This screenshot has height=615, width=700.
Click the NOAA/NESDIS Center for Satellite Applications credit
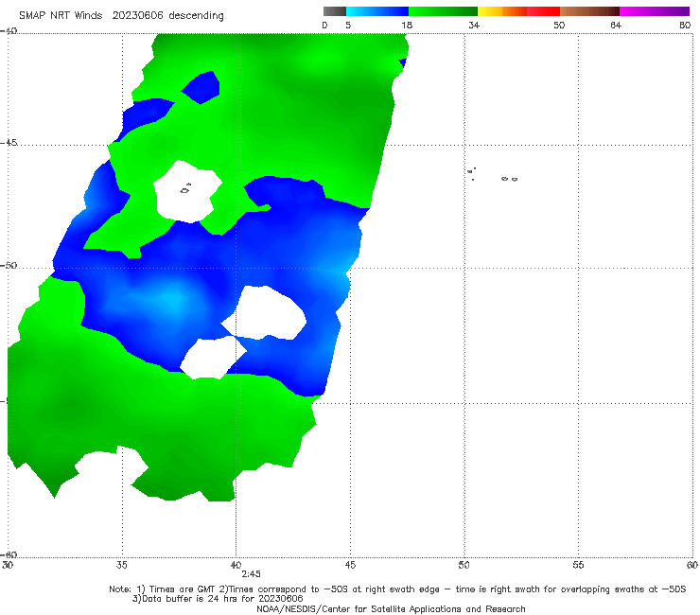pyautogui.click(x=391, y=608)
